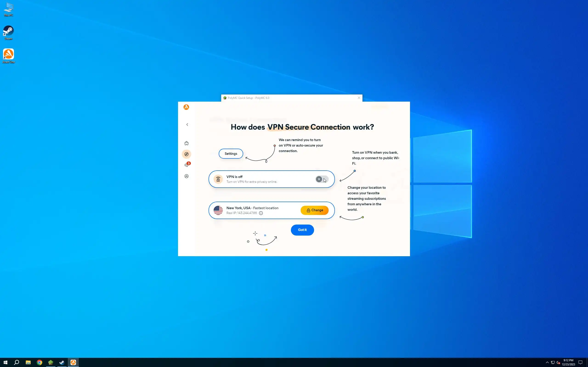Click the yellow Change location button

click(314, 210)
